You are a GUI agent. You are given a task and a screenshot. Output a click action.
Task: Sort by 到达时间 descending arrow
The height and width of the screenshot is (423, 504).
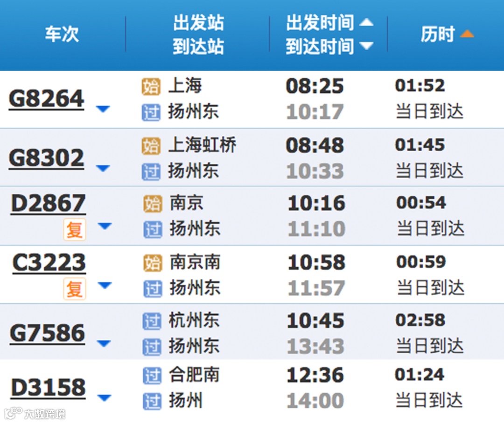point(366,46)
